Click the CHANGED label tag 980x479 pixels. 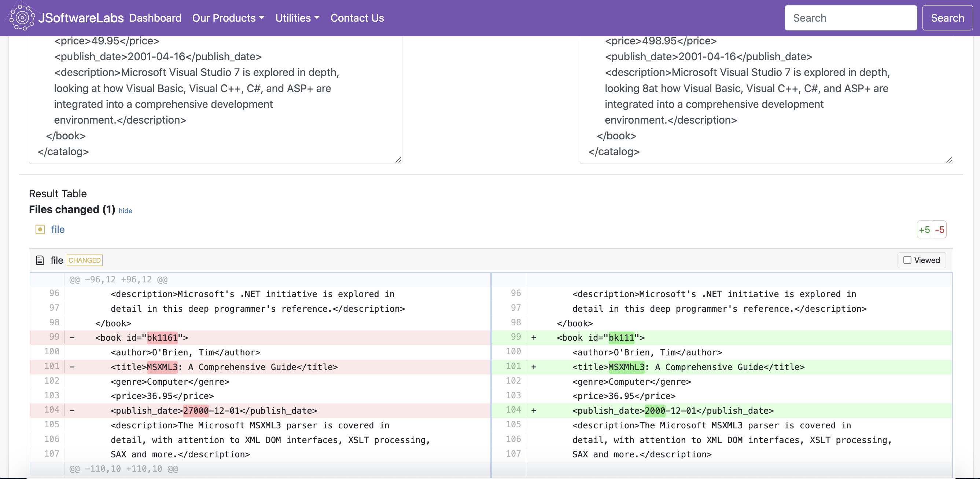coord(84,260)
